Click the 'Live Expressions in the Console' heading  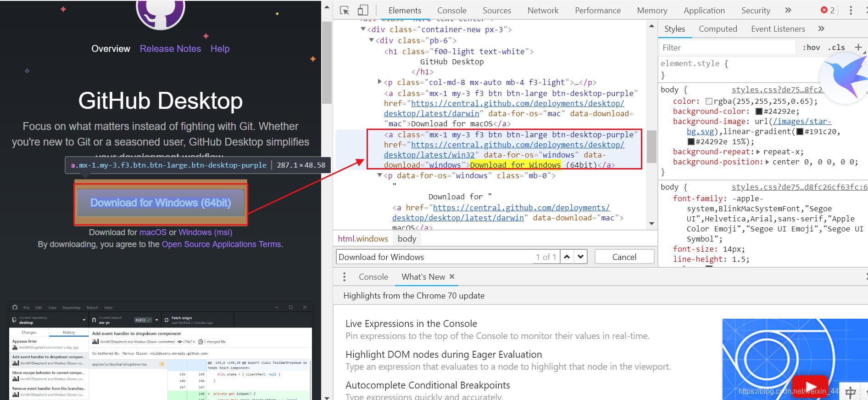[411, 324]
